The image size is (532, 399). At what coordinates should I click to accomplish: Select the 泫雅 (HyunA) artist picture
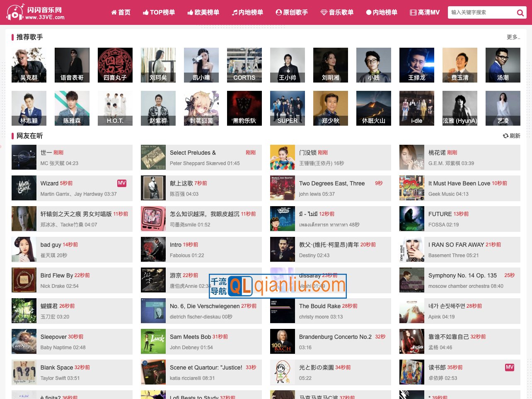460,108
